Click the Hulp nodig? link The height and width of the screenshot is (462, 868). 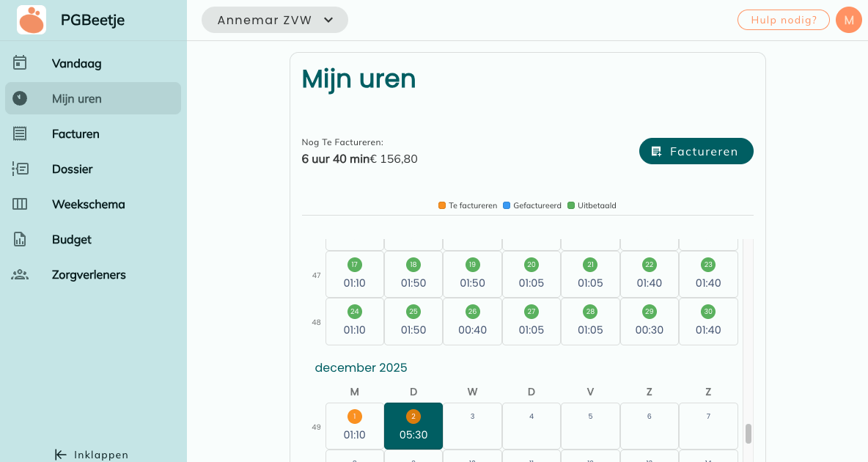pyautogui.click(x=783, y=20)
